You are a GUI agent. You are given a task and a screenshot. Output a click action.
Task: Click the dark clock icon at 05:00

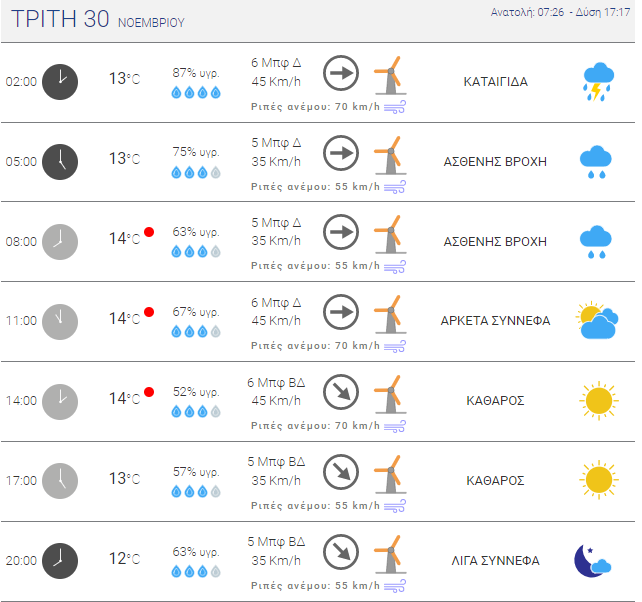60,162
